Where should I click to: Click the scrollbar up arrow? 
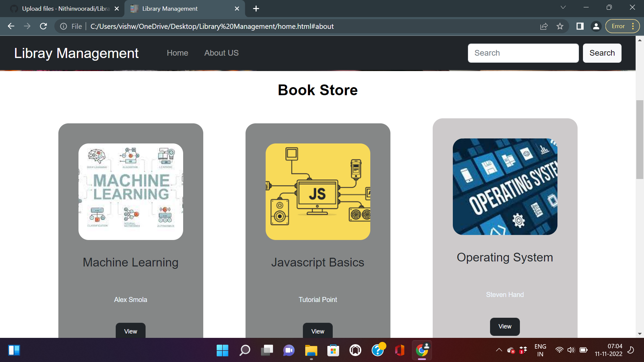(640, 40)
